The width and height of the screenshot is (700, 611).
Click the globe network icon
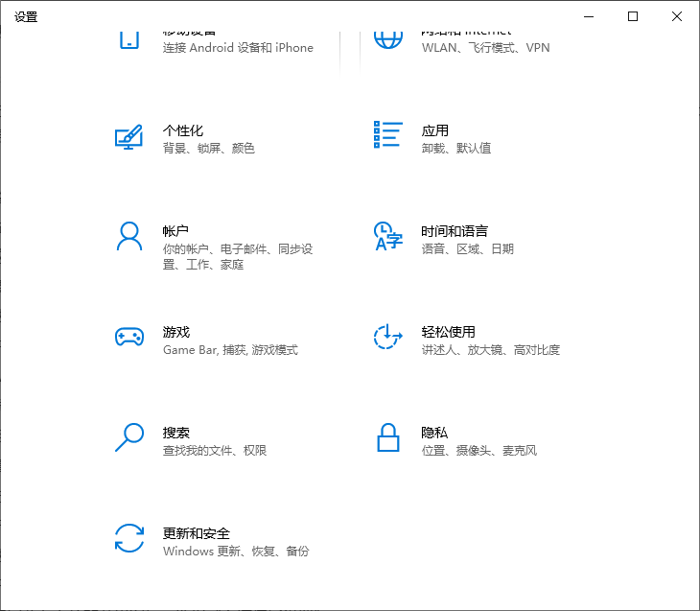tap(388, 39)
